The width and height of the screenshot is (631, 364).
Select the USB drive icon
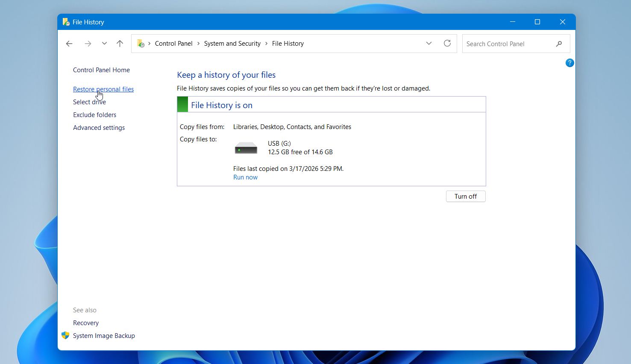[246, 147]
